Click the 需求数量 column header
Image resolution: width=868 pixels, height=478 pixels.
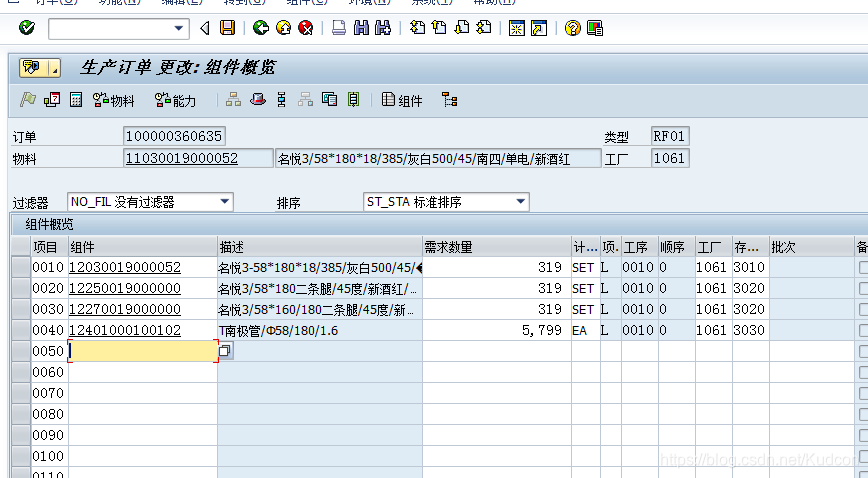497,247
